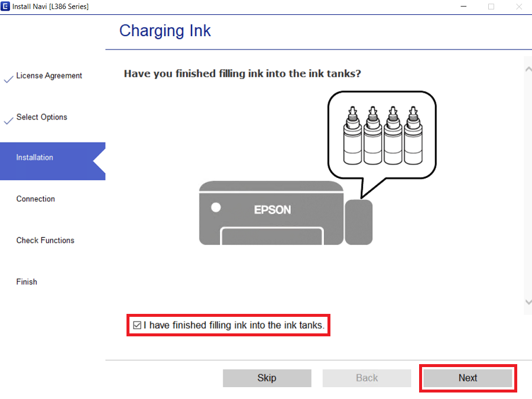Select the Check Functions step

coord(44,240)
